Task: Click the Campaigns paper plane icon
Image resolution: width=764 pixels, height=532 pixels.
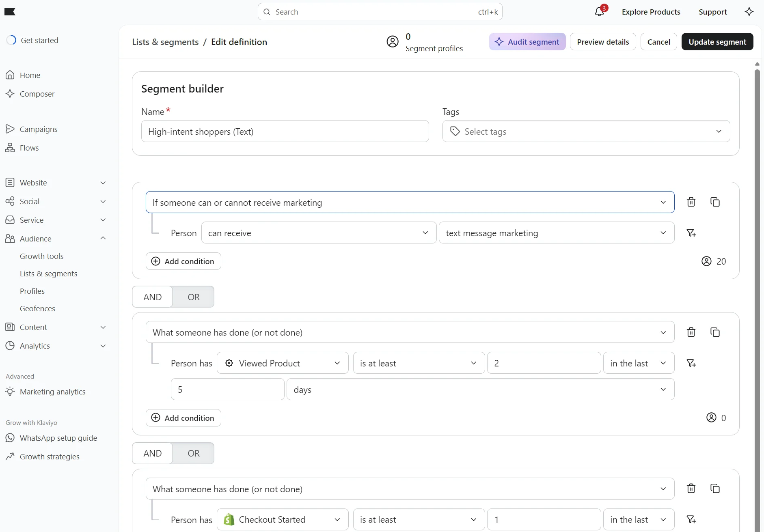Action: pyautogui.click(x=10, y=129)
